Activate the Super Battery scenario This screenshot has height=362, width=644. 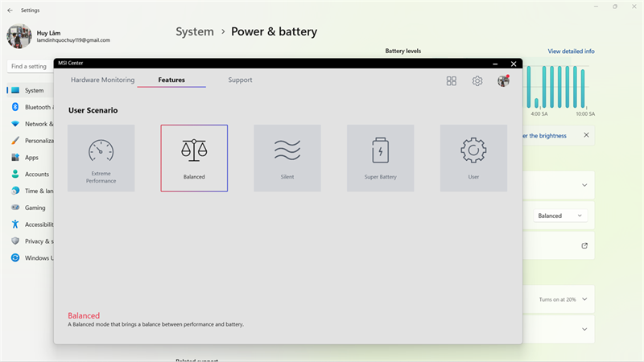[380, 158]
